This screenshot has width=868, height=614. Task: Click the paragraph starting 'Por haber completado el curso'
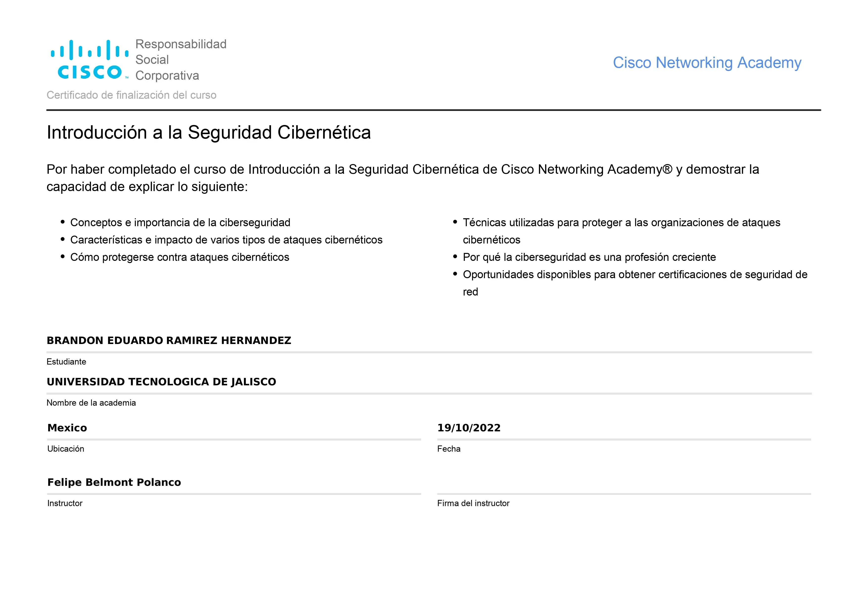403,178
